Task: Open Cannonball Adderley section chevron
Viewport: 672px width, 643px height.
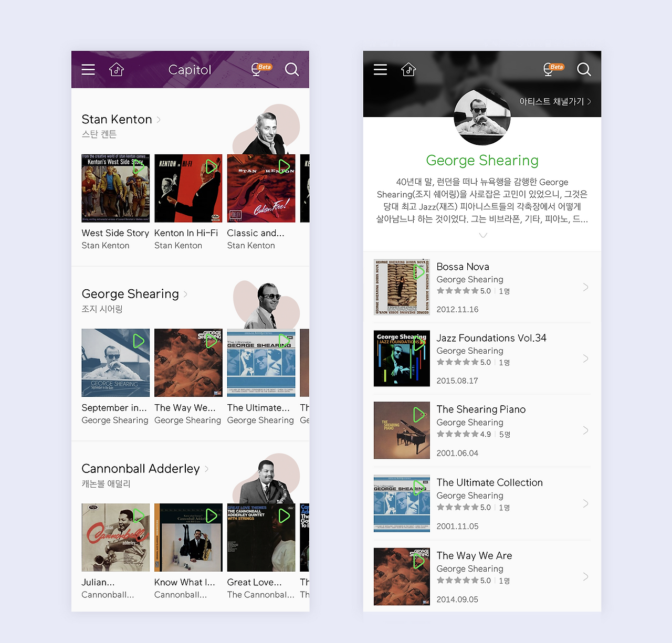Action: [206, 469]
